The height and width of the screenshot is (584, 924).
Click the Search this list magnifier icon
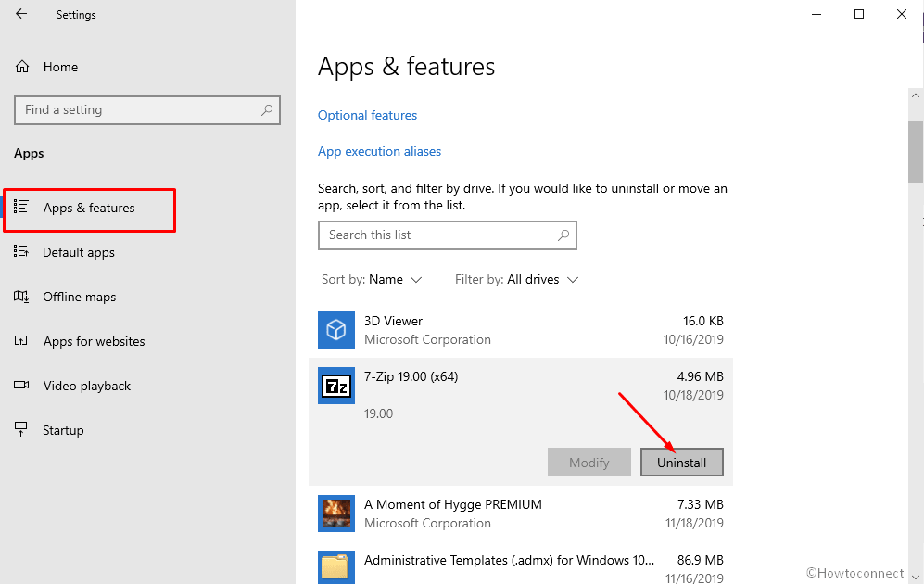pos(563,235)
